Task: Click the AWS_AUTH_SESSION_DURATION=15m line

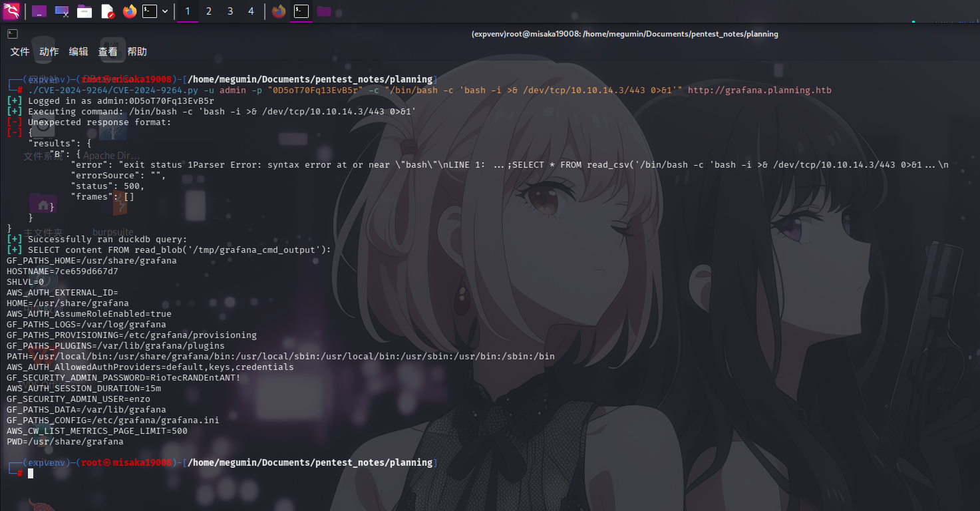Action: (x=84, y=388)
